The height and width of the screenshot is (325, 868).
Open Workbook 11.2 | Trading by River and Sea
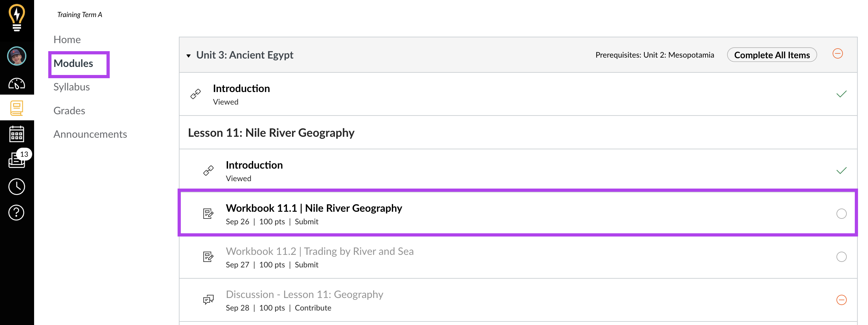[x=319, y=251]
